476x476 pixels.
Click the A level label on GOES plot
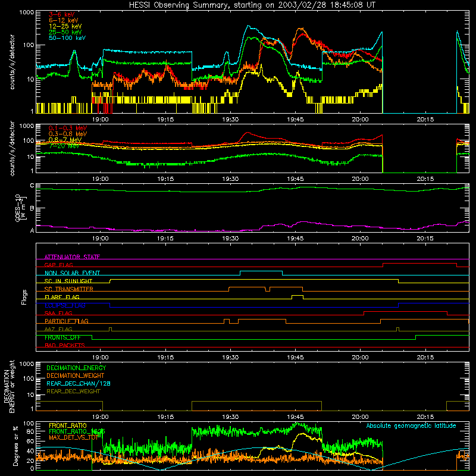32,230
